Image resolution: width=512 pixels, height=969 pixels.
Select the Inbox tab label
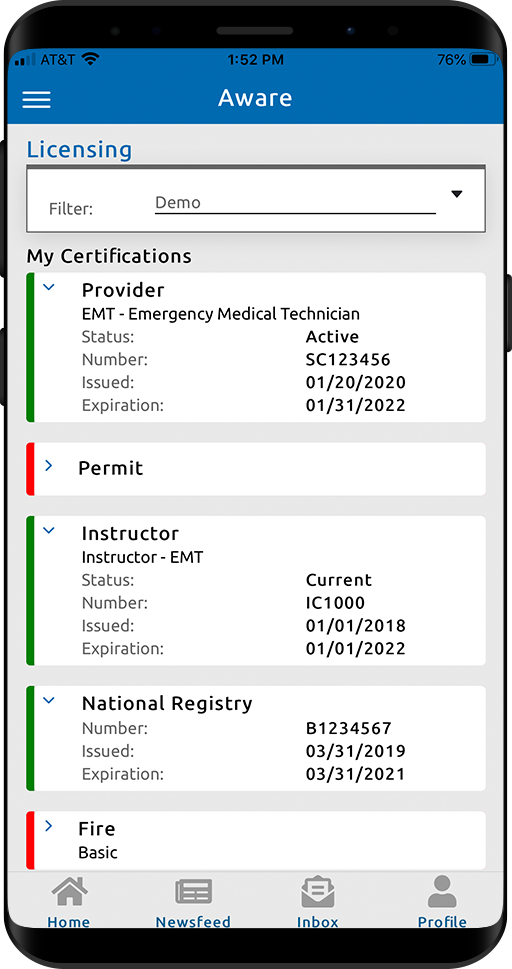(318, 921)
